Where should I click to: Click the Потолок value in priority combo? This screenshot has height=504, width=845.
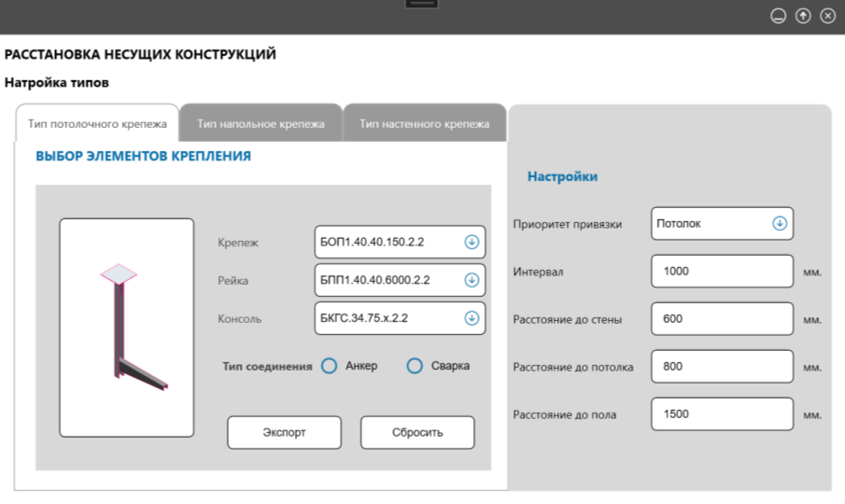(x=679, y=223)
